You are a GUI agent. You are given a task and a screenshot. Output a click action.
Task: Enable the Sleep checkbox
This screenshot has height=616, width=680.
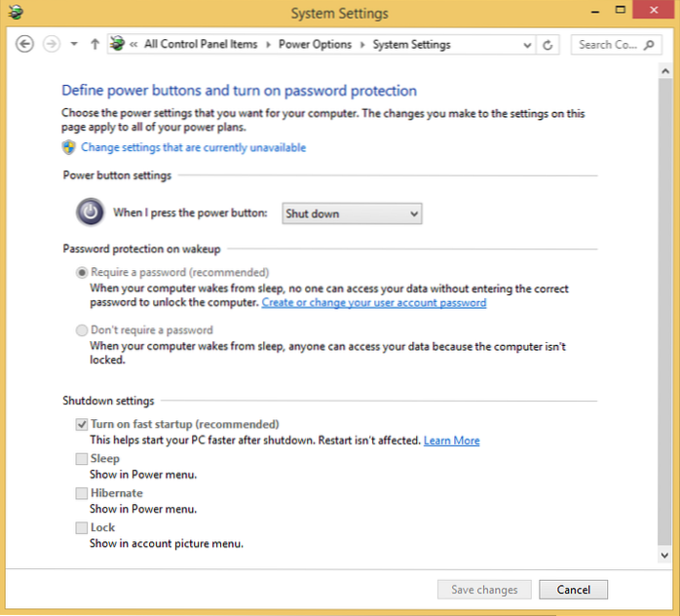[82, 459]
